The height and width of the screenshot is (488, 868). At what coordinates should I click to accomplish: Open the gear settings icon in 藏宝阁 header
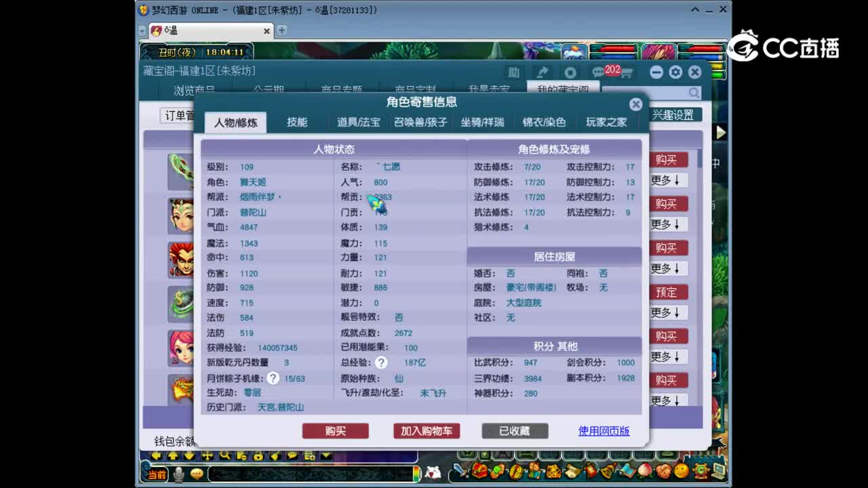(675, 73)
